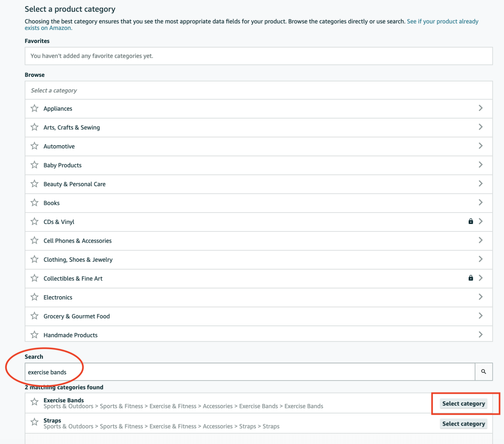Click Select category for Exercise Bands
This screenshot has height=444, width=504.
point(464,403)
